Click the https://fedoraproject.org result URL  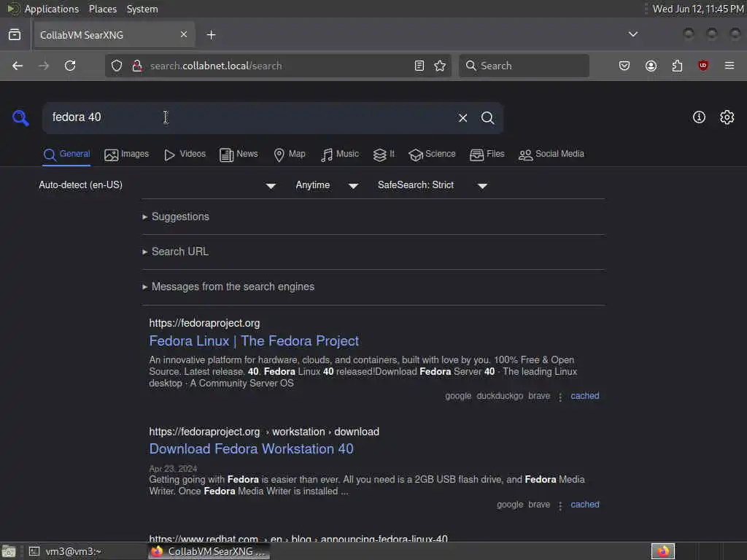204,323
